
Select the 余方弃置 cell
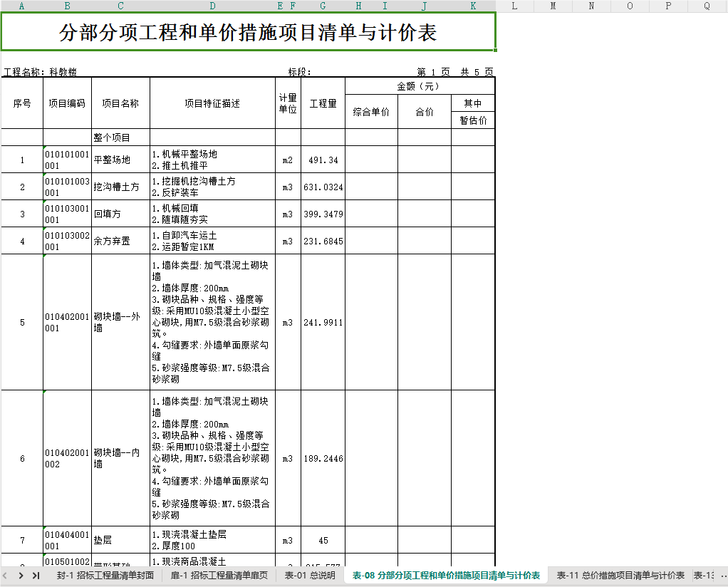(x=120, y=241)
